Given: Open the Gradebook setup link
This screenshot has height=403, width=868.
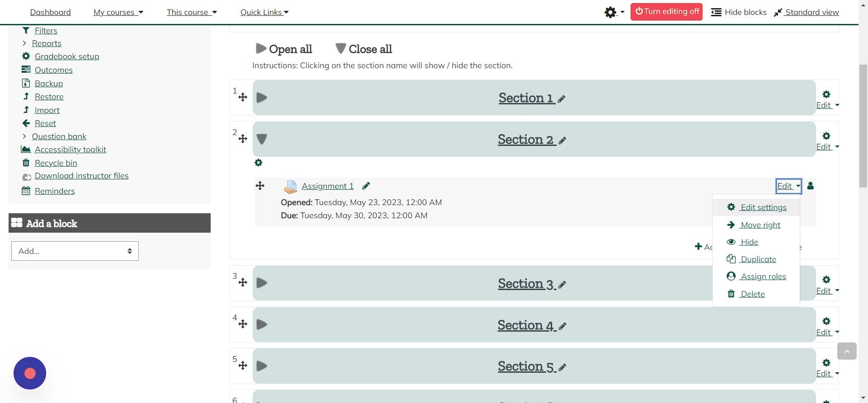Looking at the screenshot, I should pyautogui.click(x=67, y=56).
